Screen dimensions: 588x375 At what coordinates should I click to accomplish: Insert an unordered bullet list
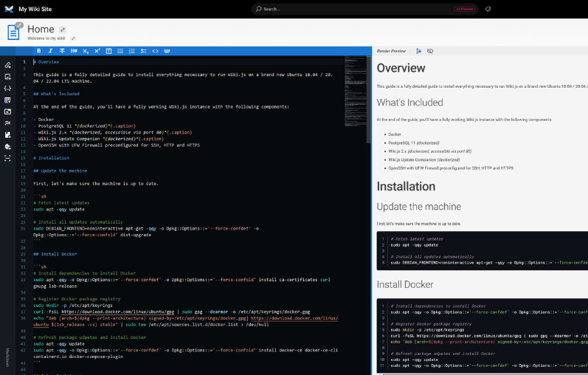coord(120,51)
